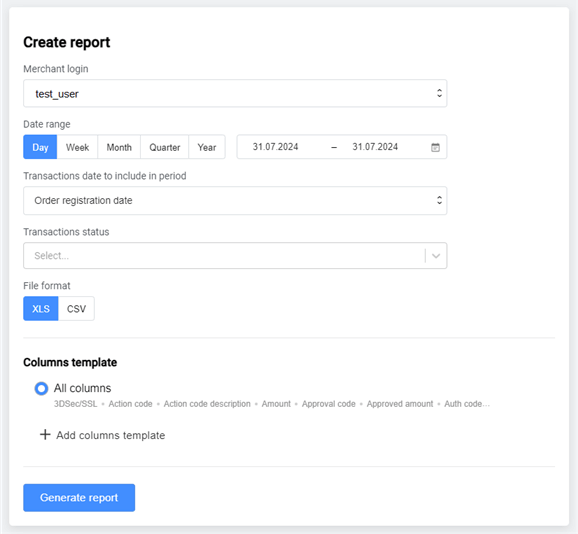
Task: Click the Merchant login up-down arrows icon
Action: click(439, 93)
